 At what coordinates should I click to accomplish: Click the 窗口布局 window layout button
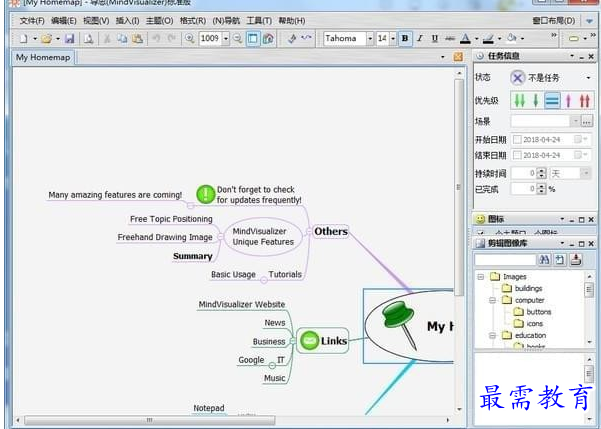tap(553, 20)
